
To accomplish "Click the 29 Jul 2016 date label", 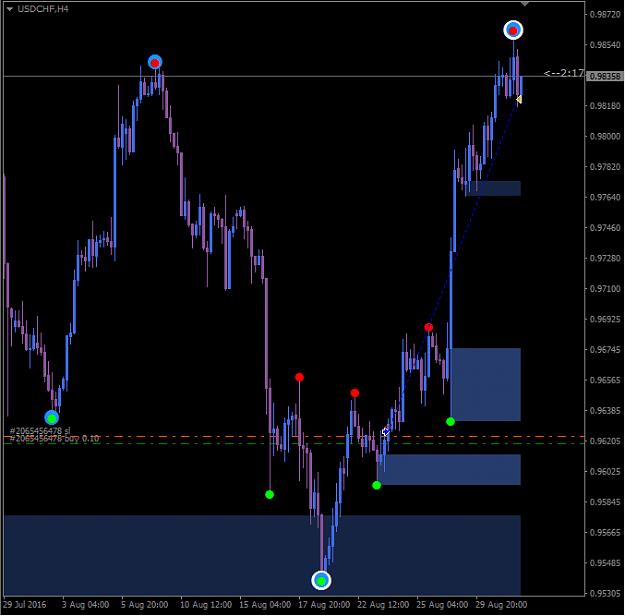I will pos(25,605).
